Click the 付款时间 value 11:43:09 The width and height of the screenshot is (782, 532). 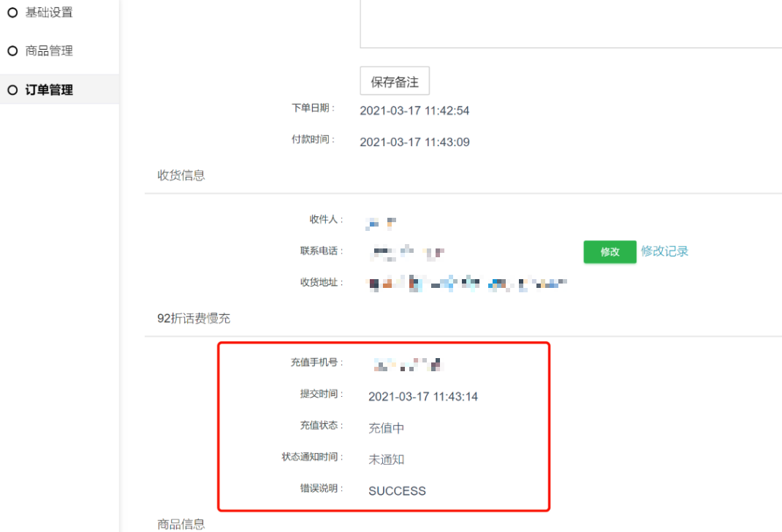tap(414, 142)
